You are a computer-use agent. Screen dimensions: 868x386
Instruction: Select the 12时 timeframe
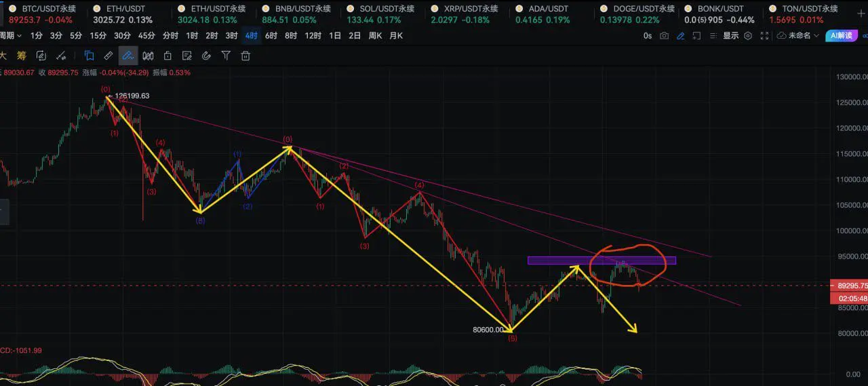coord(313,35)
